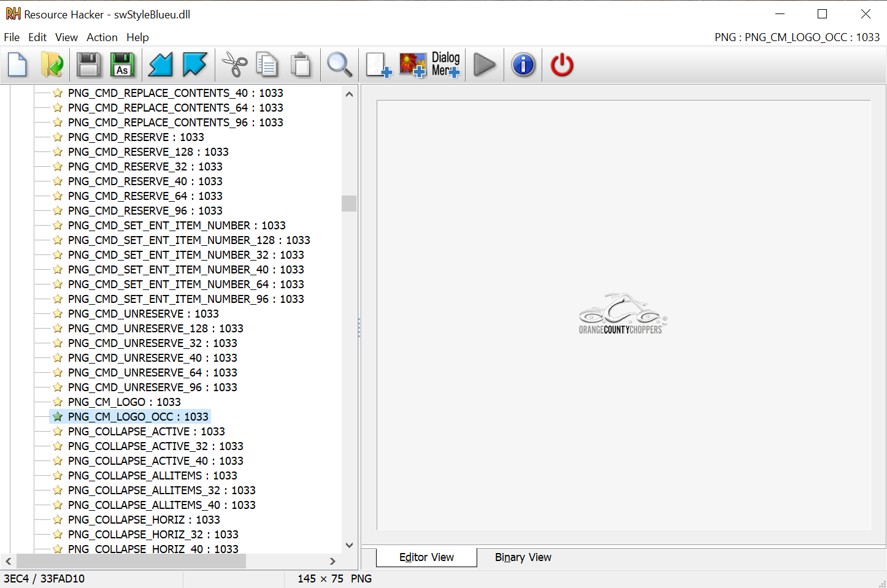Click the Compile Script play icon

485,64
